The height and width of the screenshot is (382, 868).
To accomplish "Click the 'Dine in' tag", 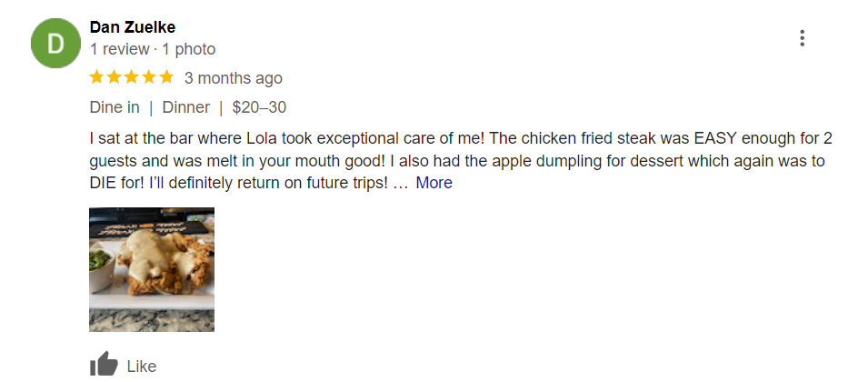I will click(x=115, y=107).
